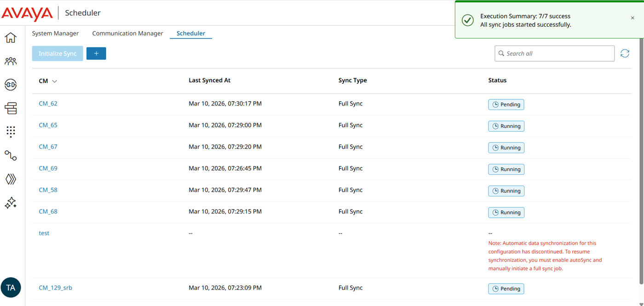Click Full Sync in the CM_62 row
This screenshot has width=644, height=306.
(x=351, y=104)
